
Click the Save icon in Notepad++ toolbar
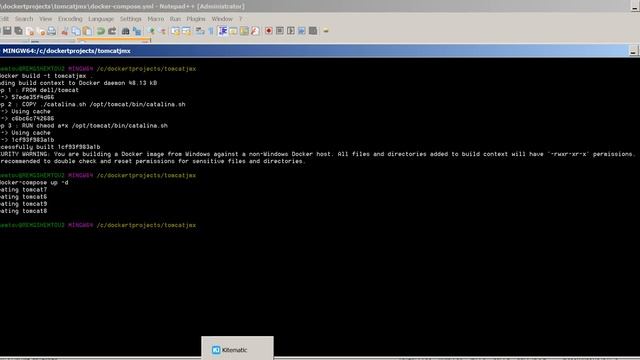[7, 31]
